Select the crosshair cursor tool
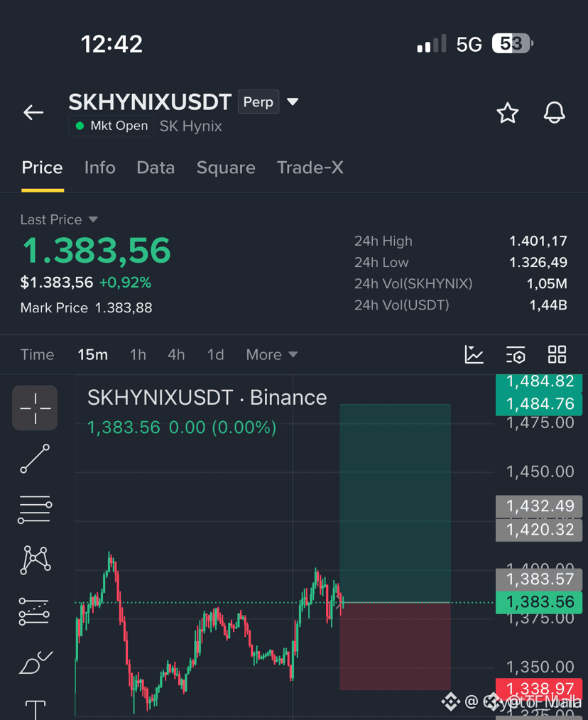 (35, 408)
